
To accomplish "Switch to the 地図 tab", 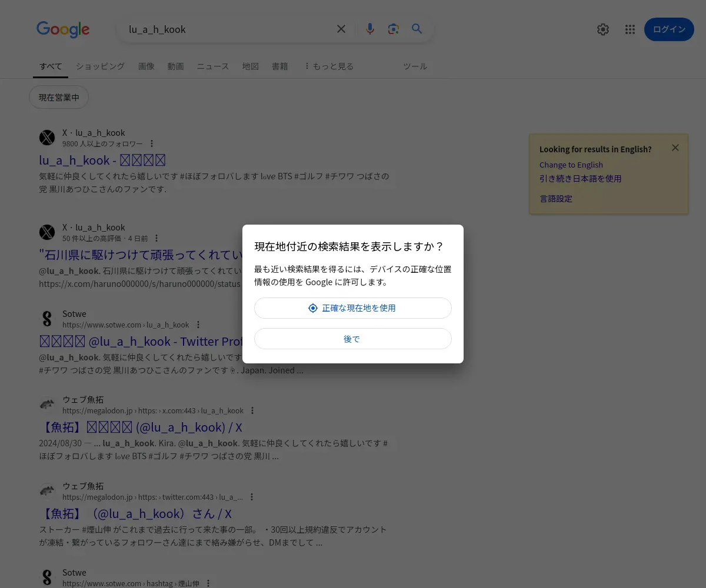I will [251, 66].
